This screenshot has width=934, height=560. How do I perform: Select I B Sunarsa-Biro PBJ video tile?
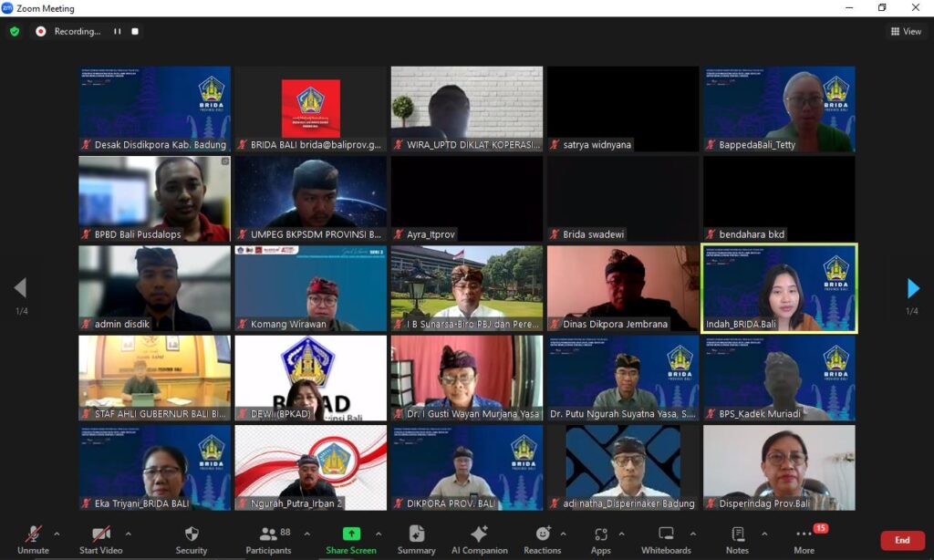click(467, 288)
